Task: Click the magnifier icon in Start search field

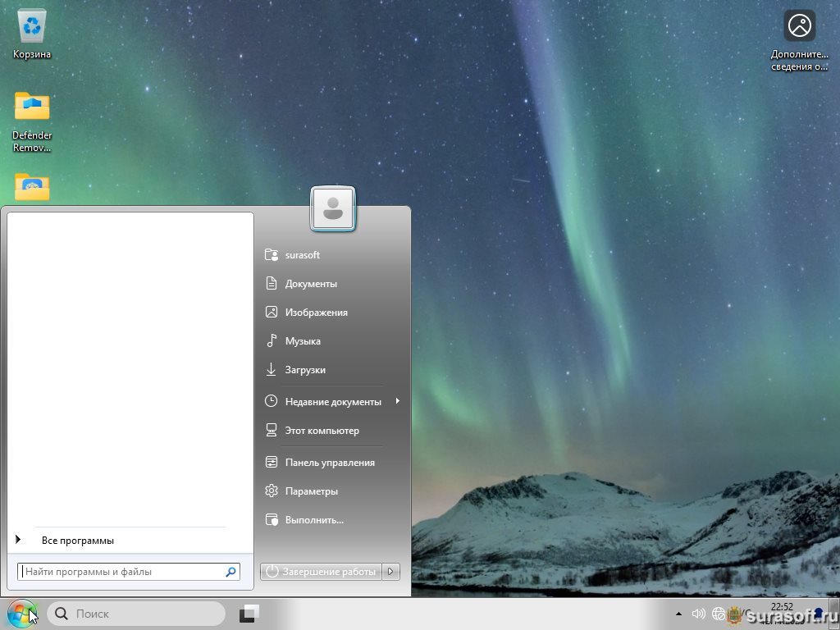Action: (x=231, y=572)
